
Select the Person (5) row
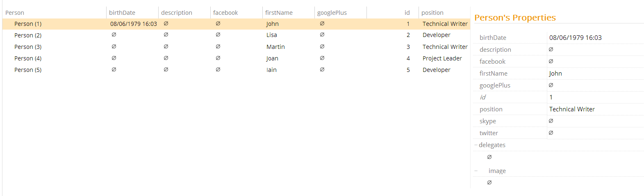[28, 70]
